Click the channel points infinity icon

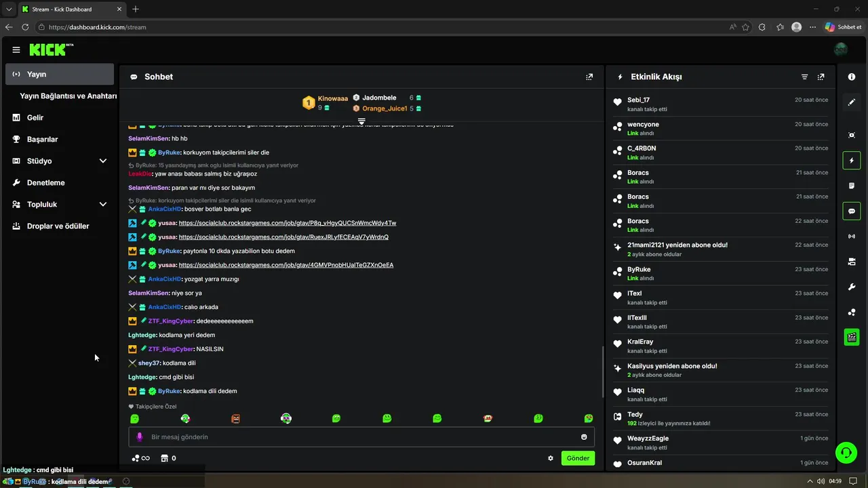point(140,458)
